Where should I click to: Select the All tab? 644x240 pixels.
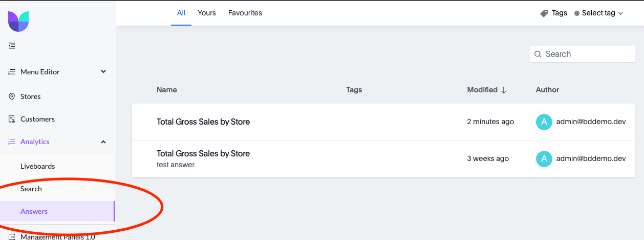[181, 13]
